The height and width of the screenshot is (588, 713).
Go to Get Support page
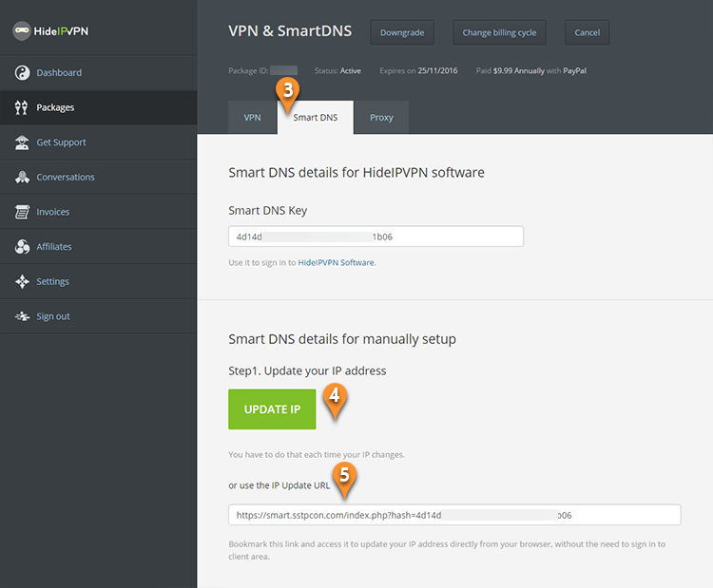click(x=98, y=142)
